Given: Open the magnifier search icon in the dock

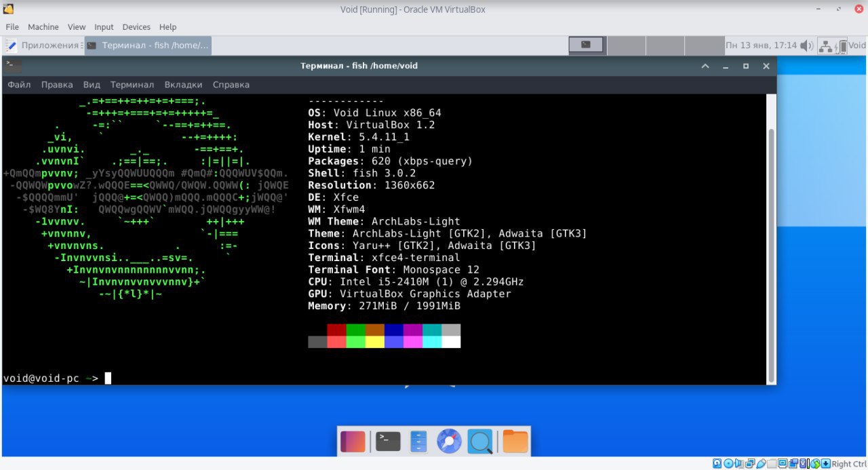Looking at the screenshot, I should coord(481,442).
